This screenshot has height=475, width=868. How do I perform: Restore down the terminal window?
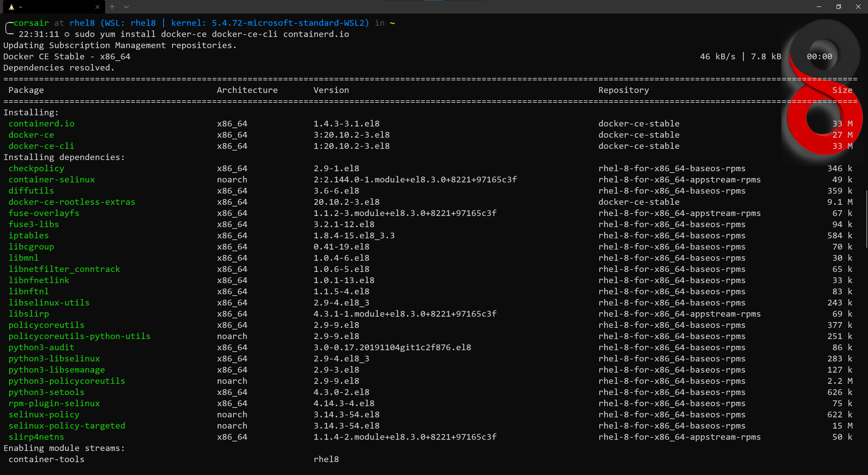pyautogui.click(x=838, y=7)
